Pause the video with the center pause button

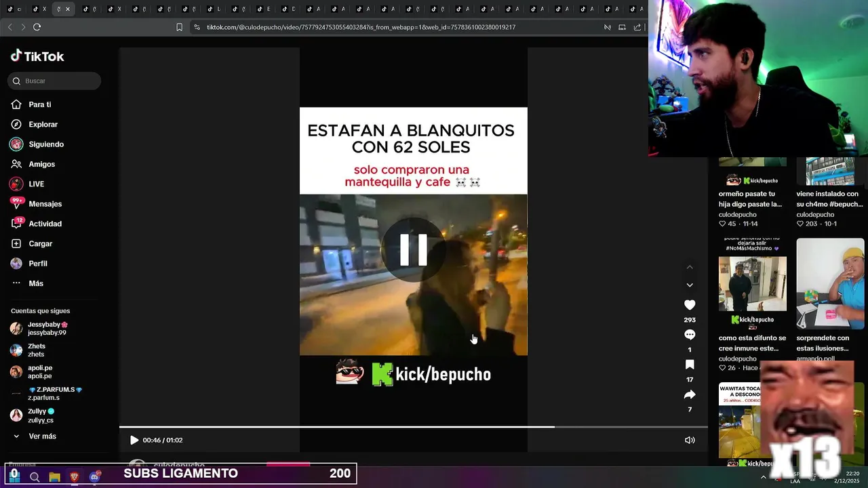[413, 249]
